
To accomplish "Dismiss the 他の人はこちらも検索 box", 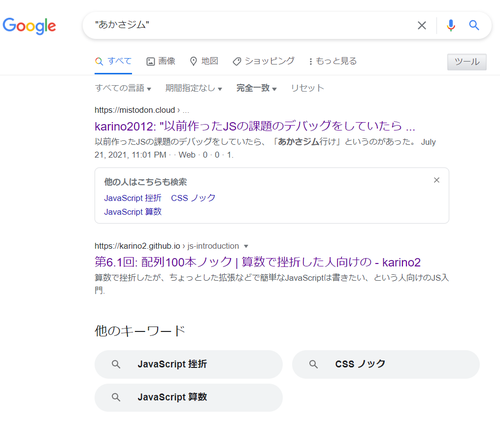I will (x=436, y=180).
